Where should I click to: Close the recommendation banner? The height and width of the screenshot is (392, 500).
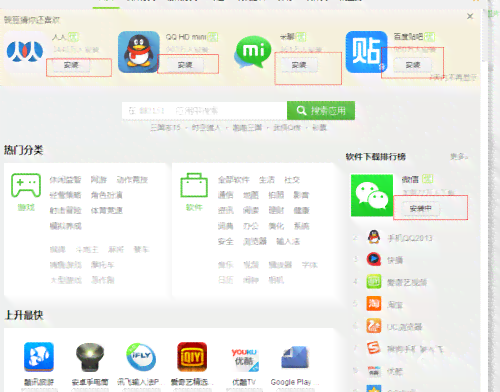[x=470, y=16]
